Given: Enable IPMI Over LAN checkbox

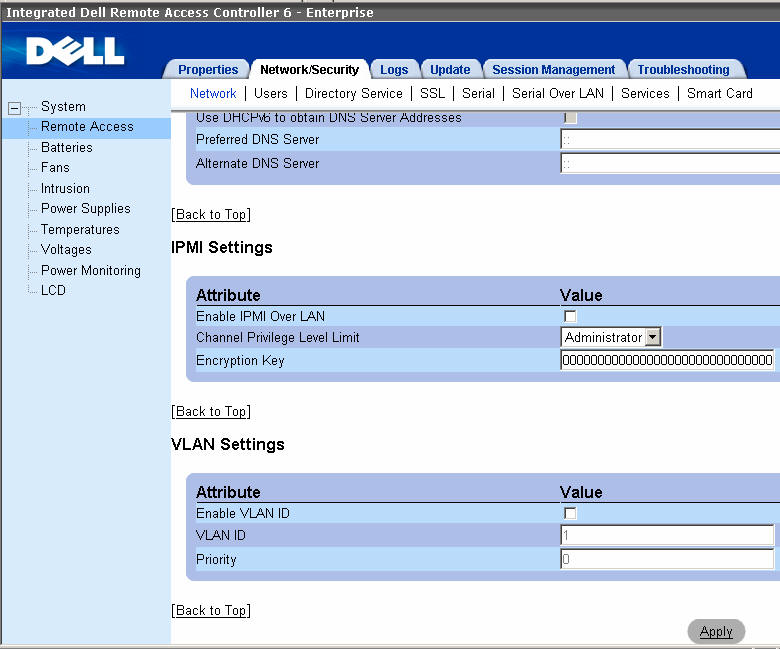Looking at the screenshot, I should click(570, 316).
